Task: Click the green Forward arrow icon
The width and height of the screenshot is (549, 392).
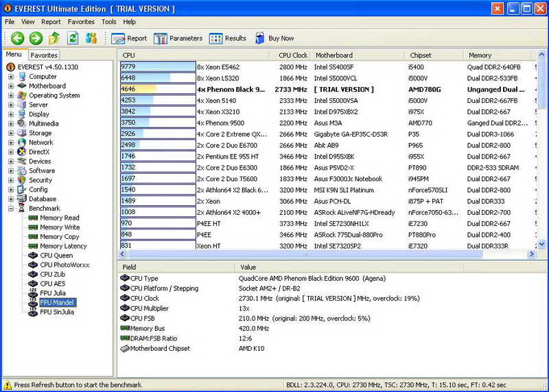Action: pyautogui.click(x=36, y=38)
